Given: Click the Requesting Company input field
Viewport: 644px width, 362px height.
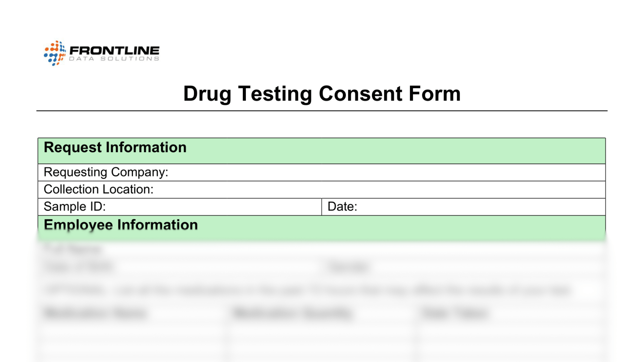Looking at the screenshot, I should point(386,172).
